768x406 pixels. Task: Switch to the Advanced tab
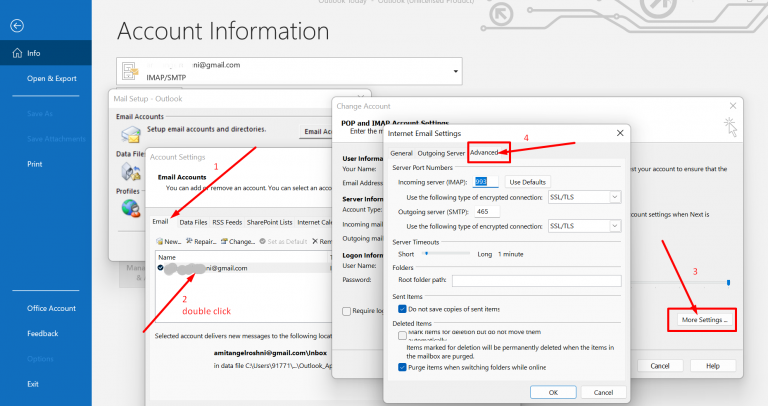484,152
